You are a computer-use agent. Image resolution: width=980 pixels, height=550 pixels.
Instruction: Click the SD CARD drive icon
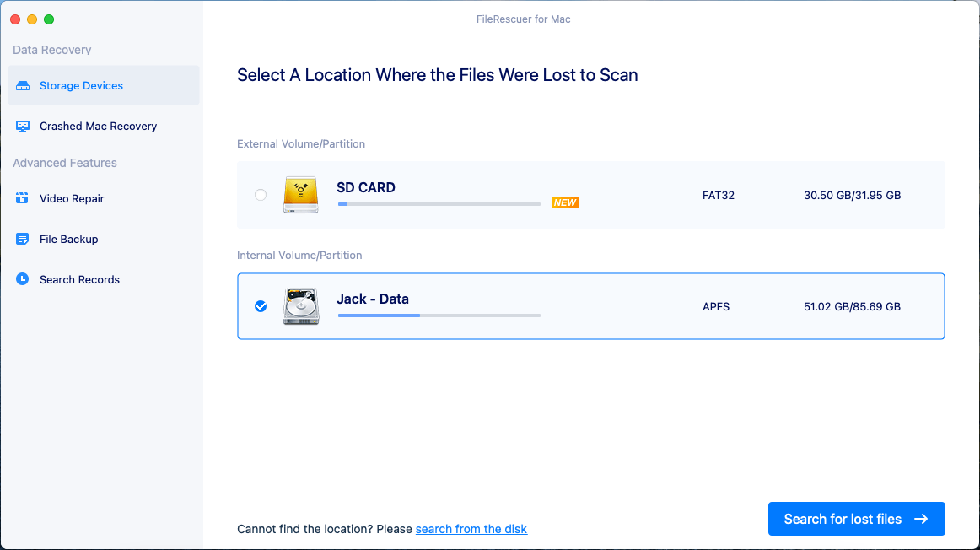coord(301,194)
